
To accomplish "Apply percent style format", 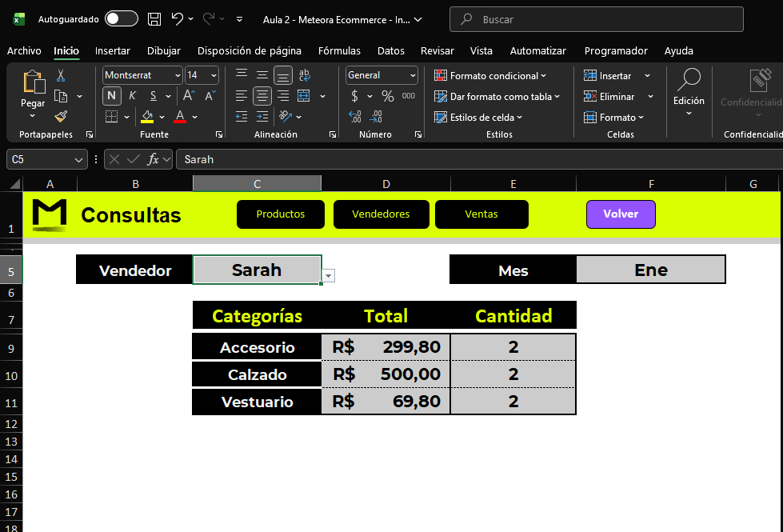I will [388, 95].
